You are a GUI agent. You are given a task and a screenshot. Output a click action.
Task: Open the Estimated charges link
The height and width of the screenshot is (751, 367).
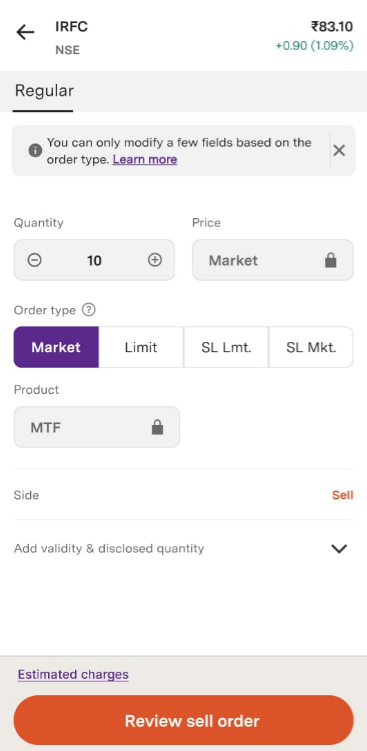coord(73,674)
